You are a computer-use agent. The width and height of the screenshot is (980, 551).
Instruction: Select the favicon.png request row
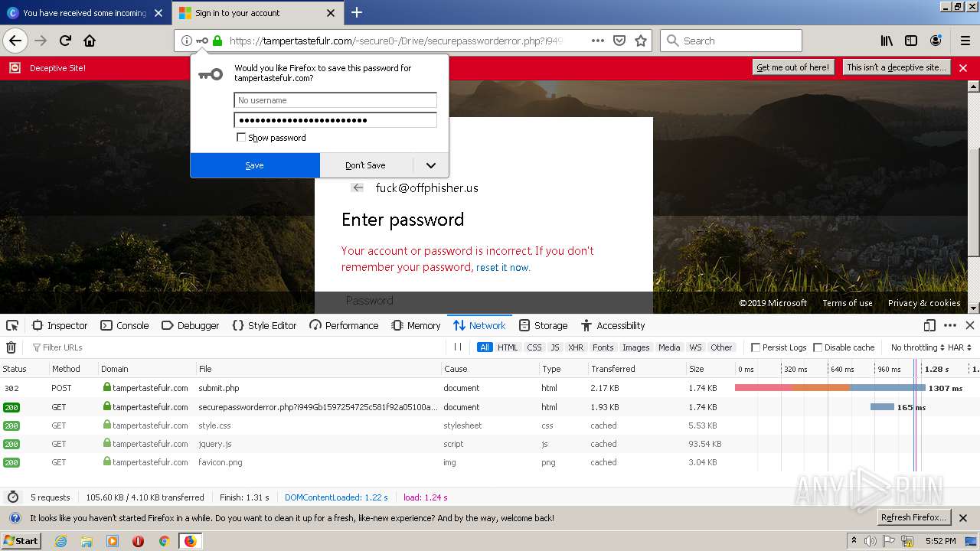pyautogui.click(x=490, y=462)
